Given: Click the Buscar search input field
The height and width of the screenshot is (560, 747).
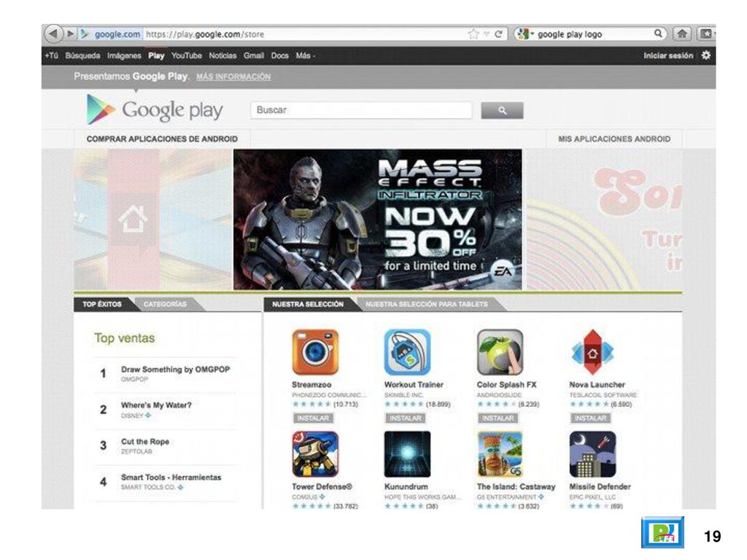Looking at the screenshot, I should 361,111.
